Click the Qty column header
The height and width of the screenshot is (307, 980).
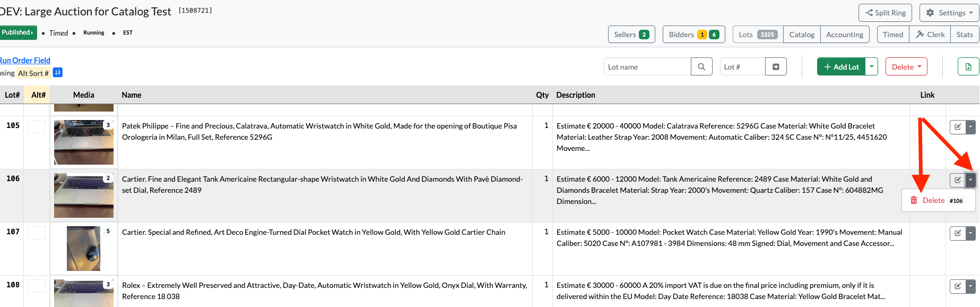(x=542, y=95)
